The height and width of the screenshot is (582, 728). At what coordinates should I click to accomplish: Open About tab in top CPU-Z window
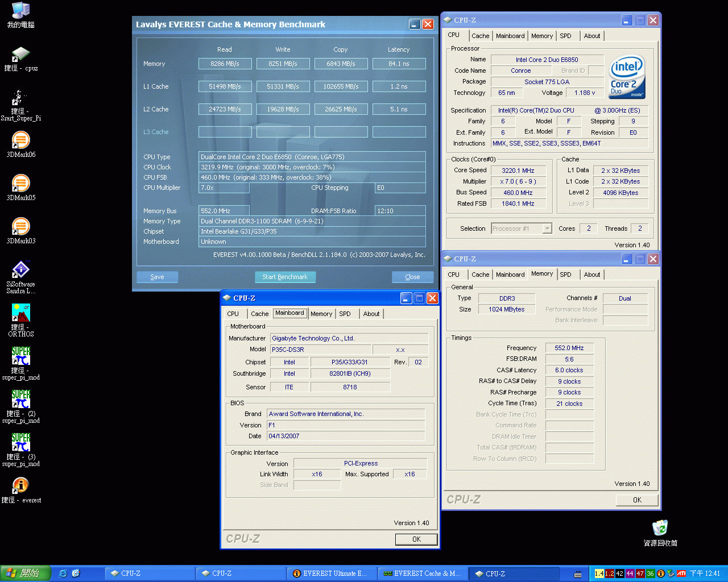point(591,36)
